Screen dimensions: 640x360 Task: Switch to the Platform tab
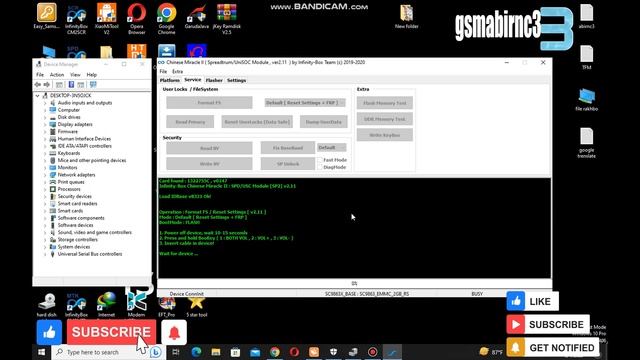click(x=170, y=80)
